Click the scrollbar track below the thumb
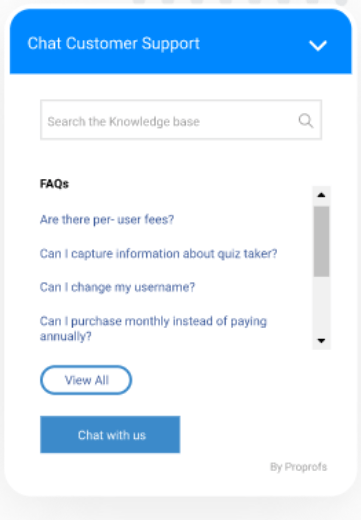This screenshot has width=361, height=520. tap(321, 304)
